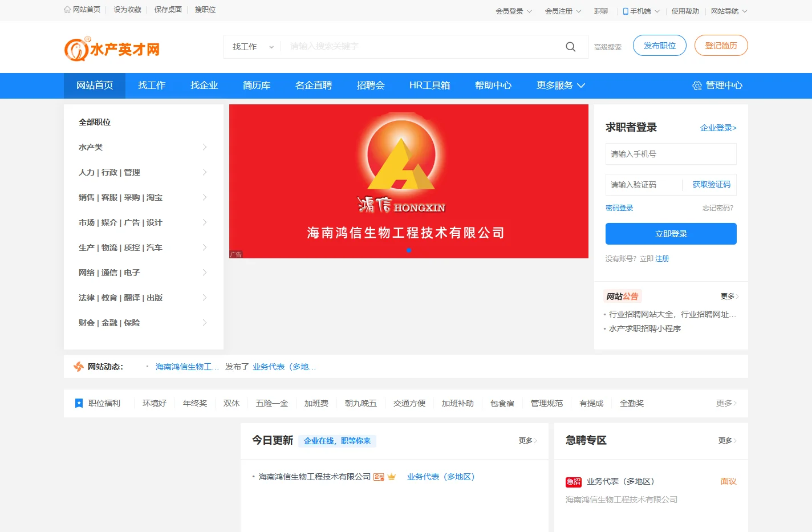Screen dimensions: 812x532
Task: Click the 发布职位 button
Action: (x=660, y=46)
